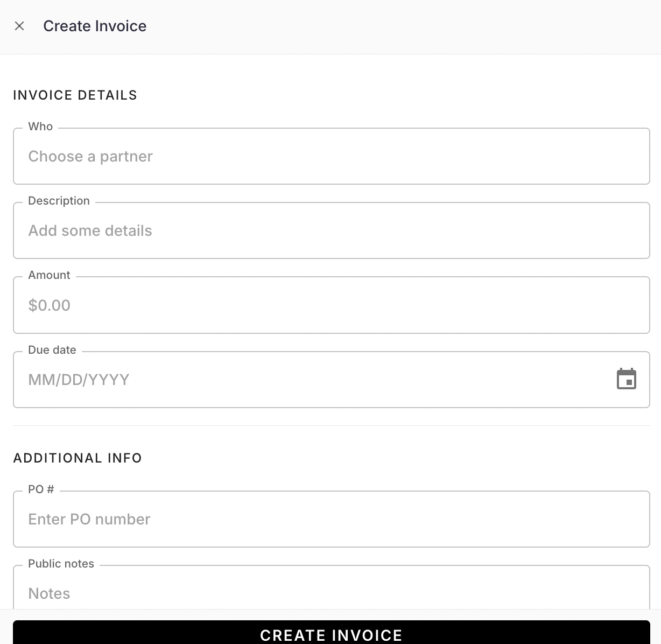Click the gray footer strip above Create Invoice button
This screenshot has width=661, height=644.
click(x=331, y=614)
